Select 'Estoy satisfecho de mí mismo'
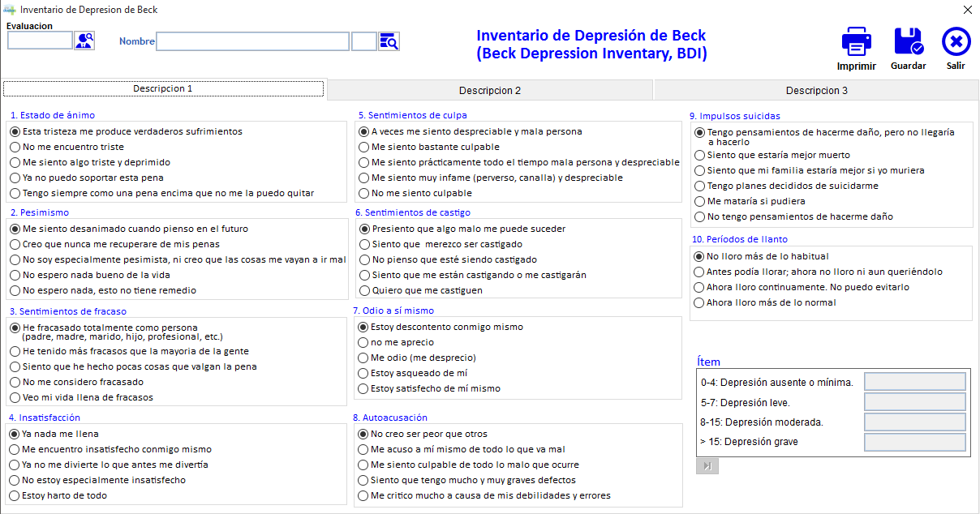The image size is (980, 514). (429, 388)
